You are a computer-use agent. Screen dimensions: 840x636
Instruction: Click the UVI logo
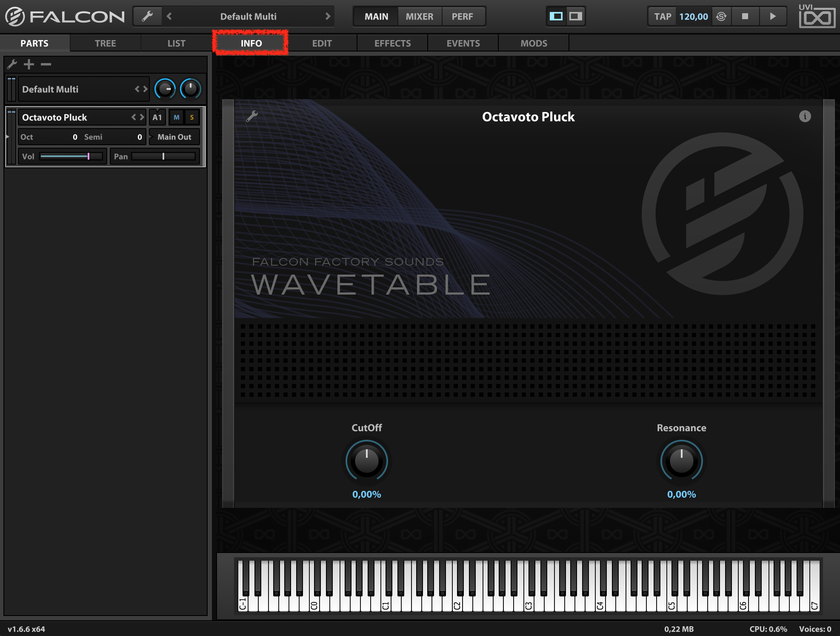[x=817, y=16]
